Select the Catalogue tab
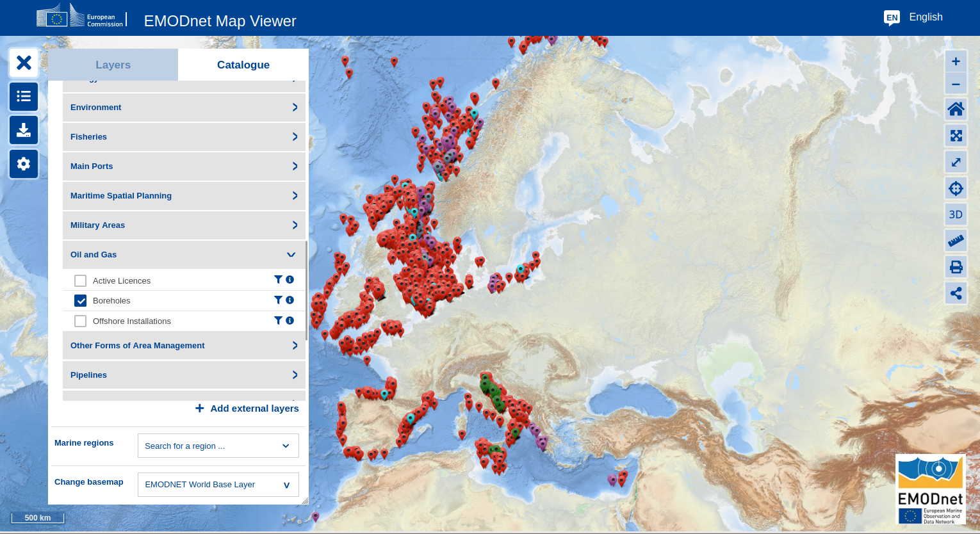Screen dimensions: 980x534 (243, 65)
